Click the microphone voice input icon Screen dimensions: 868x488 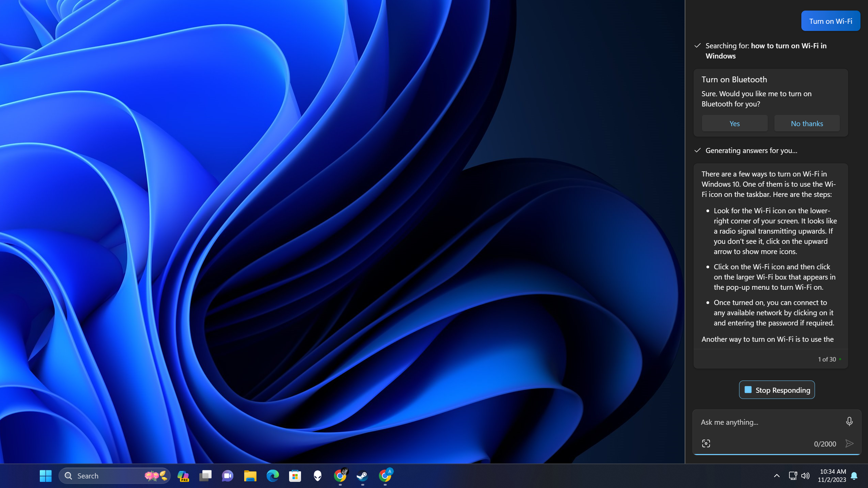click(850, 422)
